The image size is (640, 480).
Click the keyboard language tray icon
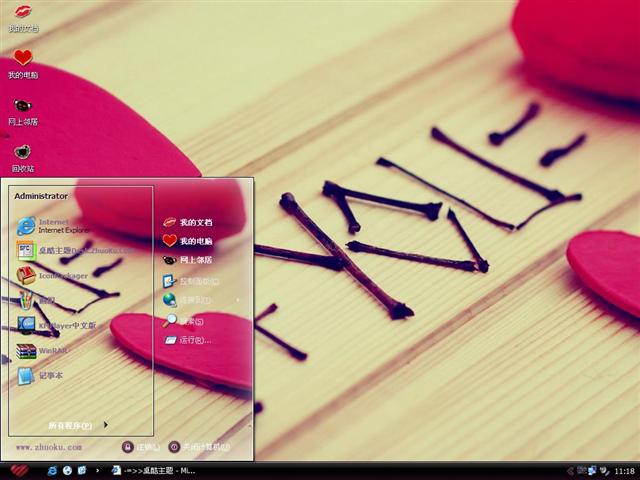coord(582,470)
